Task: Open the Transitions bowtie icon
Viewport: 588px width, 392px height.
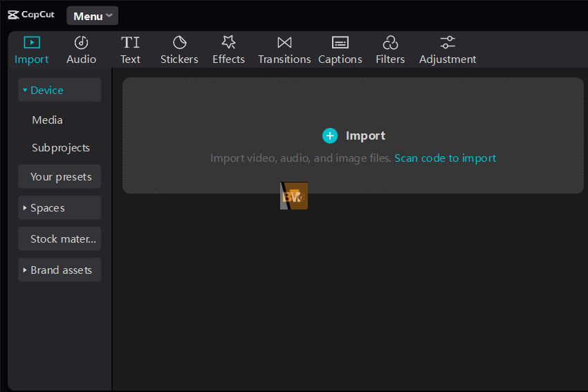Action: [x=284, y=43]
